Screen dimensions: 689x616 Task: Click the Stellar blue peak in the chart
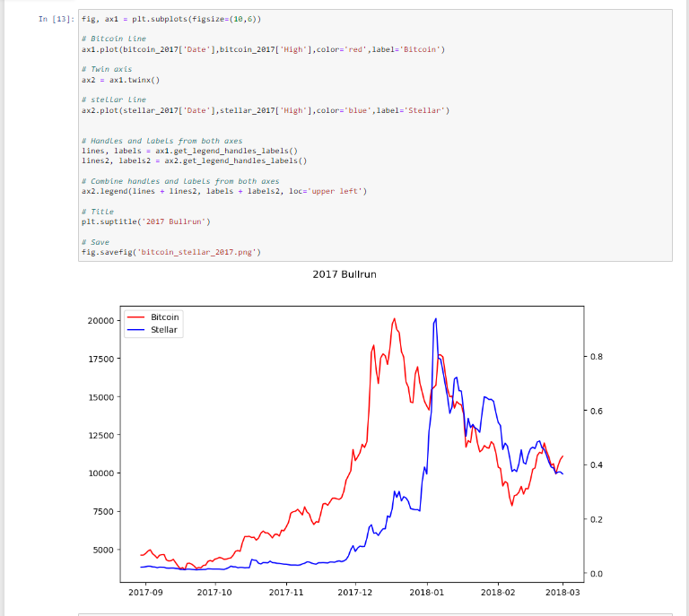coord(435,319)
